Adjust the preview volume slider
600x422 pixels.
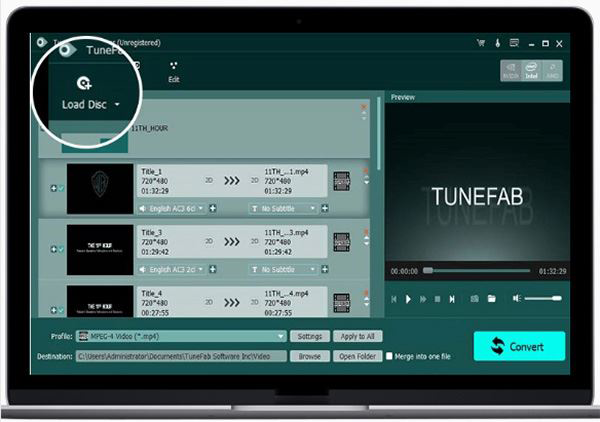tap(543, 298)
